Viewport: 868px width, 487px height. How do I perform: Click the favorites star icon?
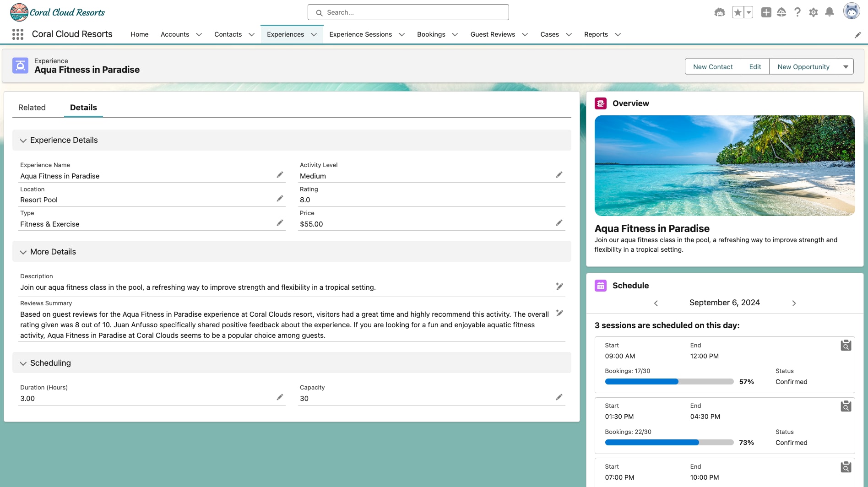click(738, 12)
